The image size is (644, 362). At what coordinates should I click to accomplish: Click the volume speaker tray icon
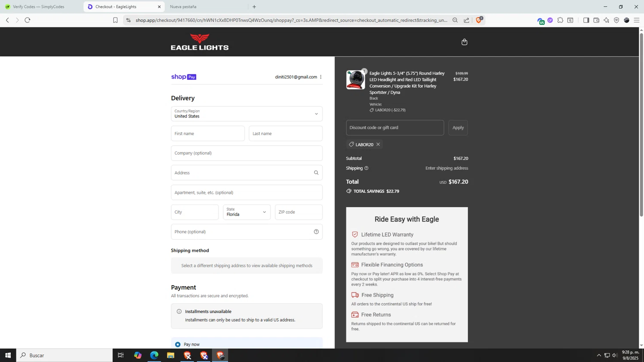(x=615, y=355)
